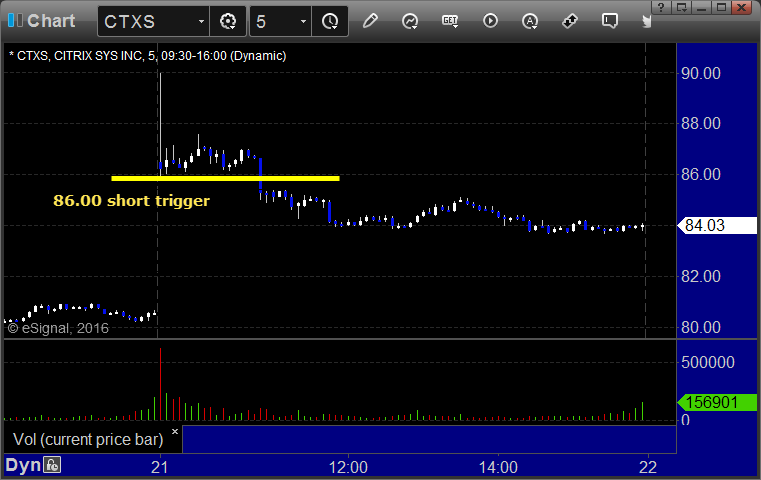Click the Dyn scaling label
The image size is (761, 480).
(23, 465)
